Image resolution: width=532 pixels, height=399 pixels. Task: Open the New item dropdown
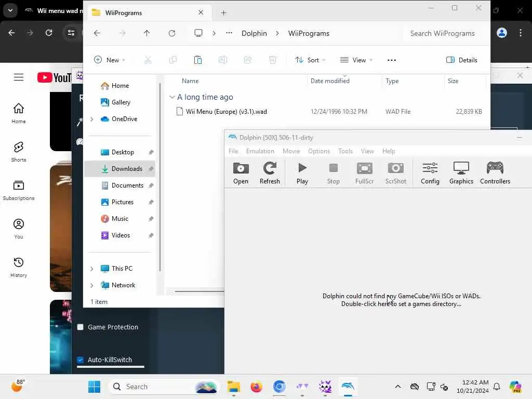(x=110, y=60)
